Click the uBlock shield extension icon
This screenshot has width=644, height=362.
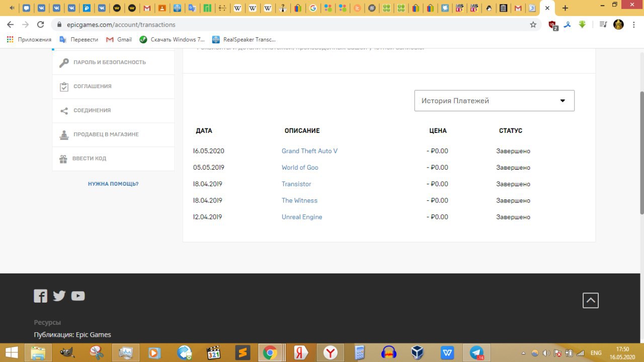[x=553, y=25]
